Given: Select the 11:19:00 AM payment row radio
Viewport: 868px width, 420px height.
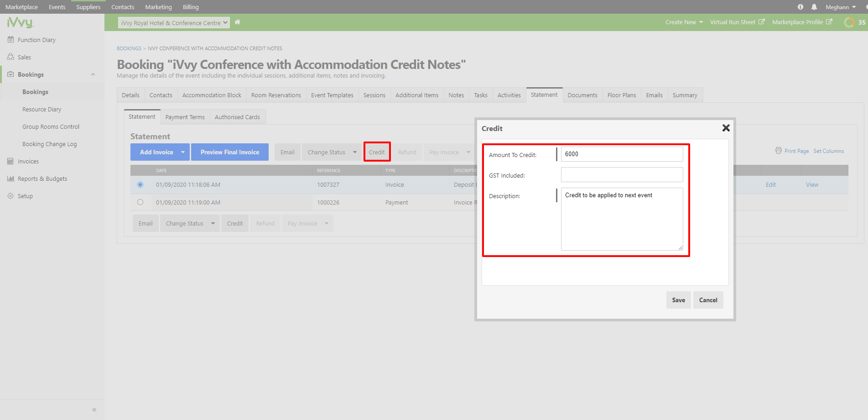Looking at the screenshot, I should pos(140,202).
